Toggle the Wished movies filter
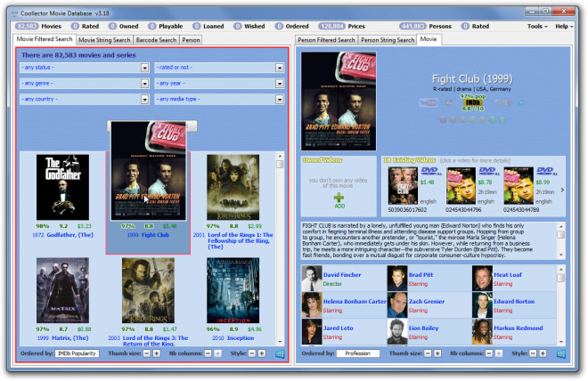 coord(249,26)
